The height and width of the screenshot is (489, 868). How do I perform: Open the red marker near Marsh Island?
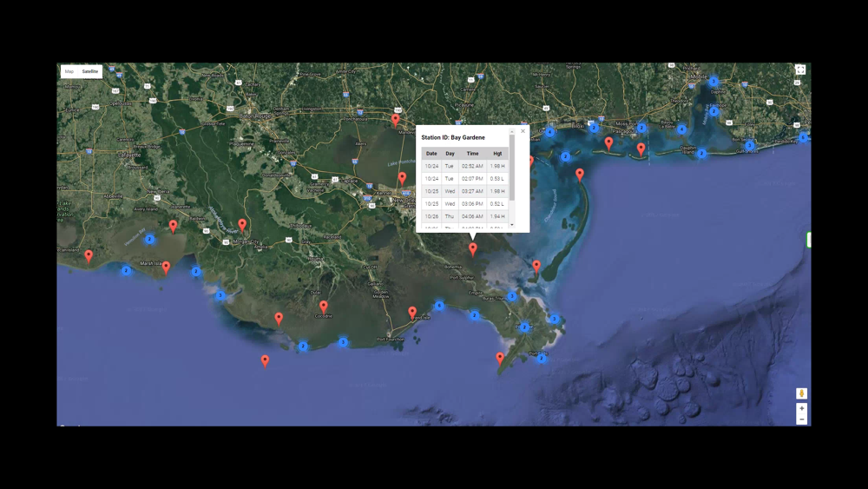point(166,268)
